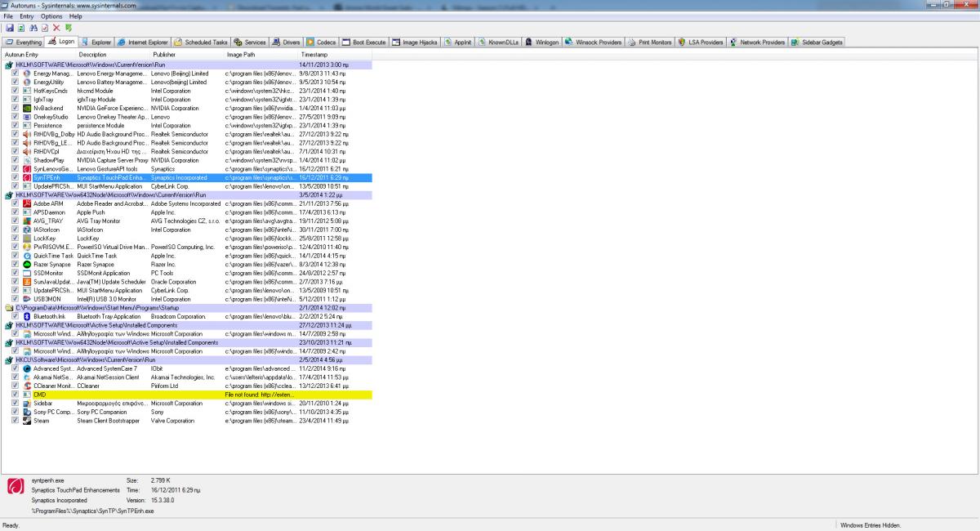Click the Oracle Corporation publisher cell
Image resolution: width=980 pixels, height=531 pixels.
point(174,282)
